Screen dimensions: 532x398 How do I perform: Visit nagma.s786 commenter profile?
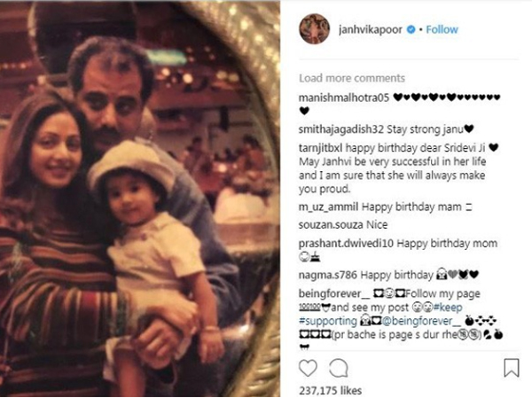328,275
